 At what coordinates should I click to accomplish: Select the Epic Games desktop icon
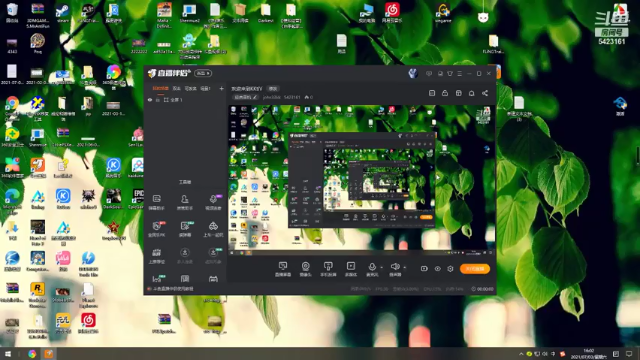pos(138,199)
